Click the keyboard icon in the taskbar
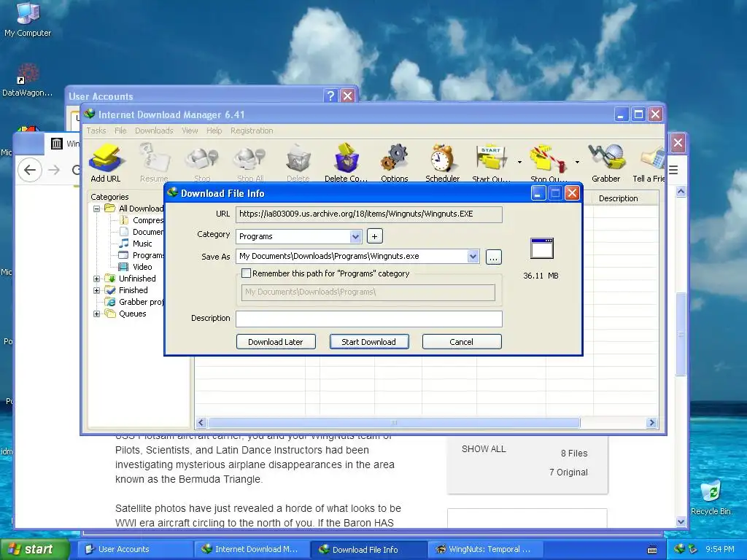Screen dimensions: 747x560 coord(652,550)
